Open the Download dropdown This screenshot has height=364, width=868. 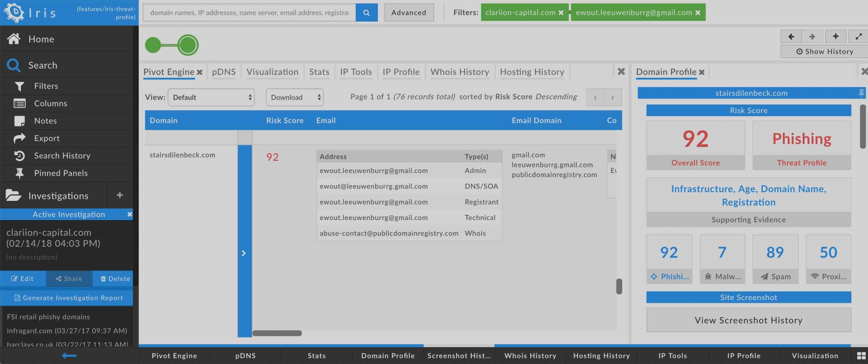(x=294, y=97)
